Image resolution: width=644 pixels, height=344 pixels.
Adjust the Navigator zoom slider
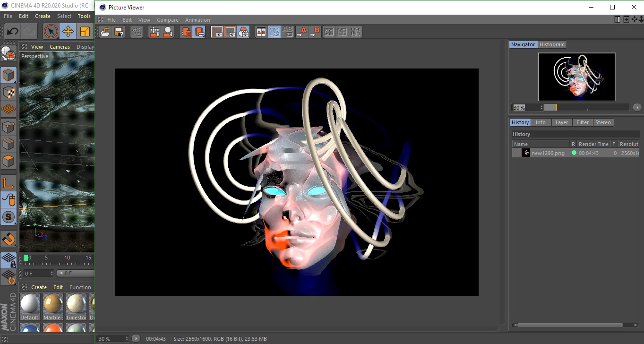(x=587, y=107)
